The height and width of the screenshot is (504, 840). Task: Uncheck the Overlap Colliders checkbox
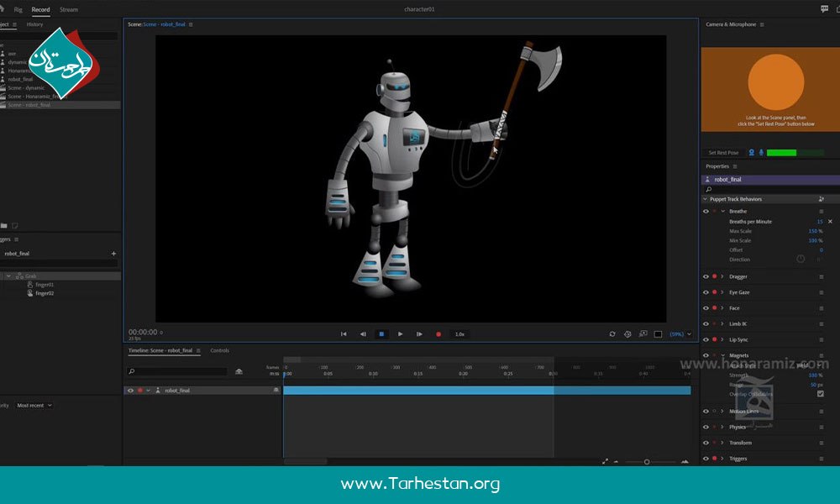[820, 394]
